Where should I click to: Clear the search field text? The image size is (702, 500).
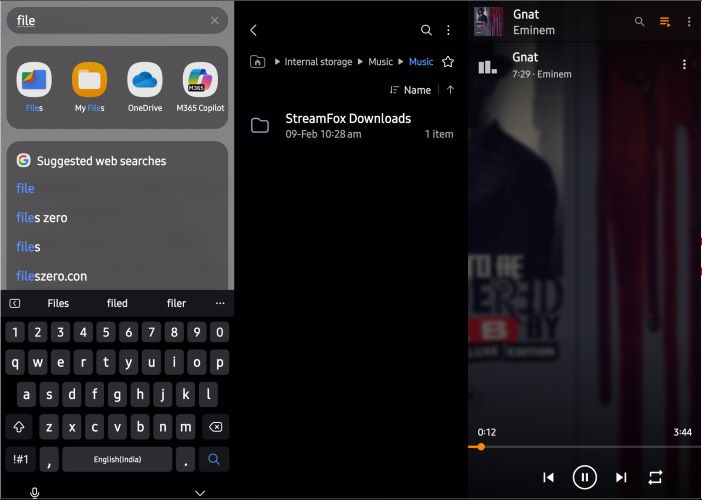[x=215, y=21]
